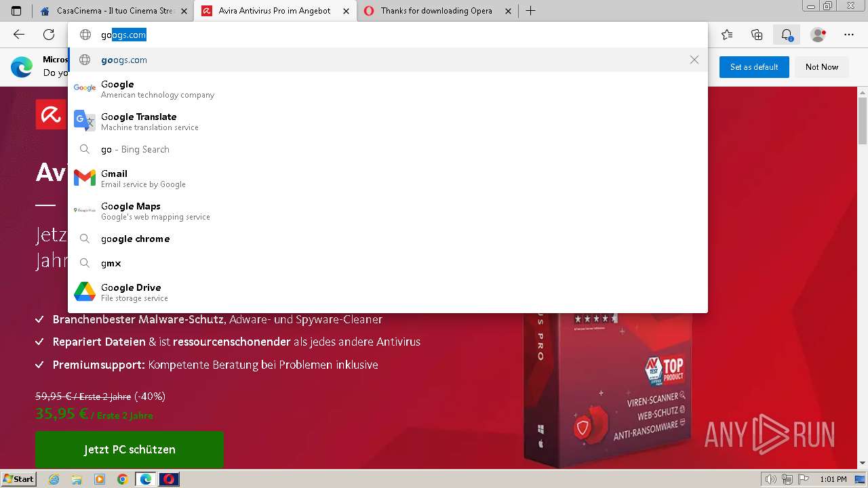The height and width of the screenshot is (488, 868).
Task: Open the notifications bell icon
Action: [787, 35]
